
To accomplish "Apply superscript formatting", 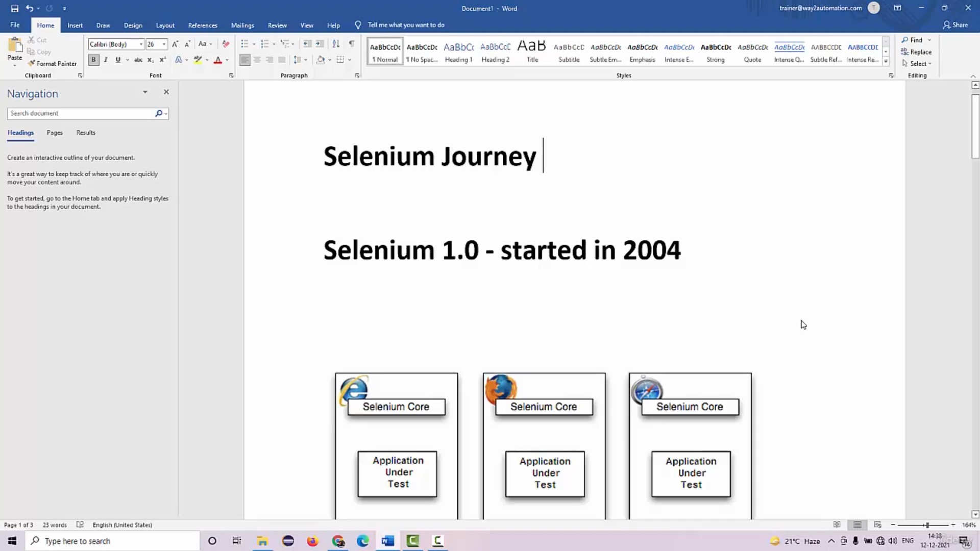I will point(163,60).
